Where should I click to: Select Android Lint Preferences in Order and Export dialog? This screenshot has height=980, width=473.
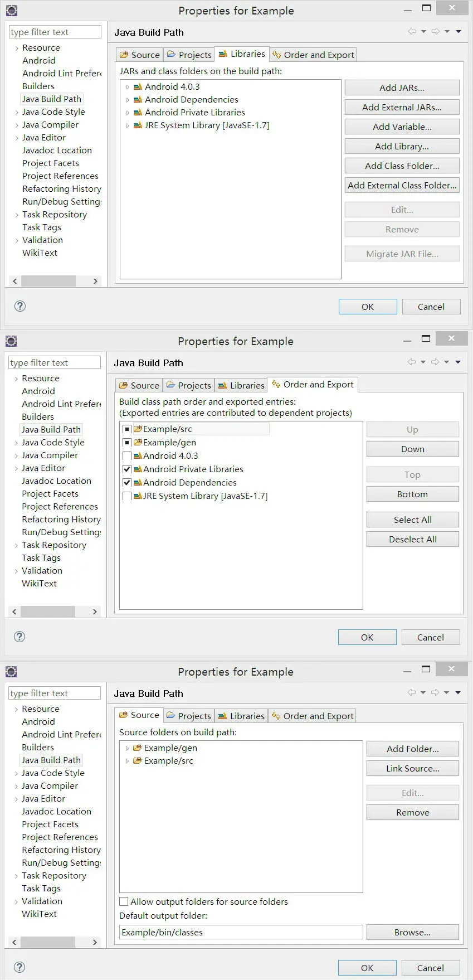point(61,404)
